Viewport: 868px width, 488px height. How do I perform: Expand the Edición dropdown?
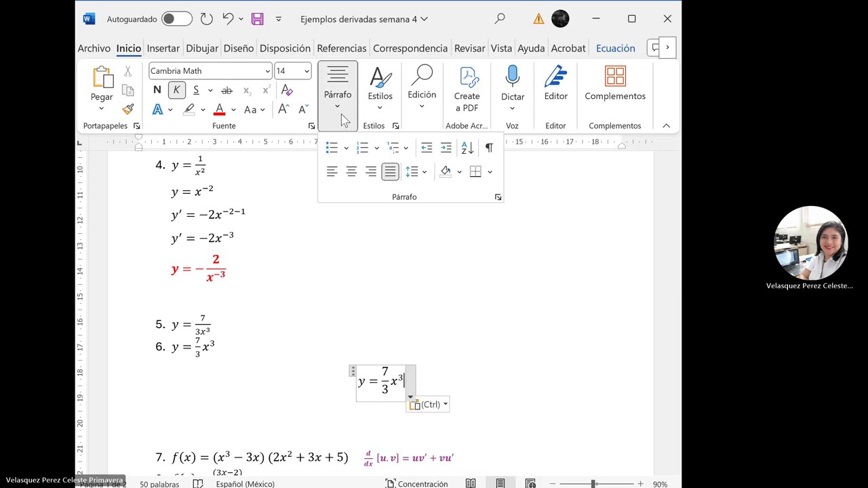(421, 106)
